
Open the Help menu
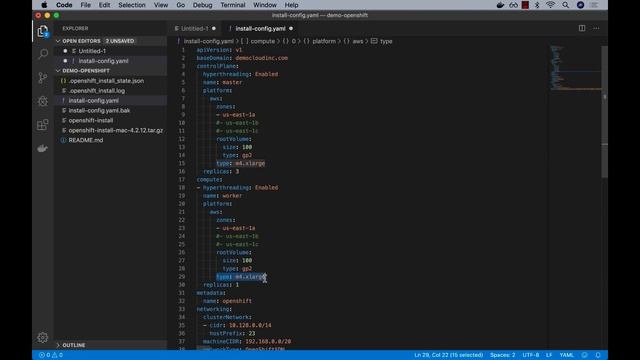(291, 5)
